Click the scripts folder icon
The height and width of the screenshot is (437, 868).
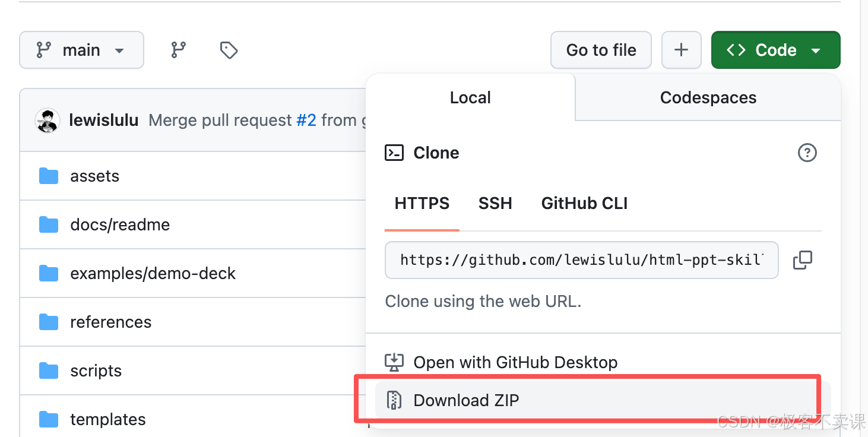49,371
